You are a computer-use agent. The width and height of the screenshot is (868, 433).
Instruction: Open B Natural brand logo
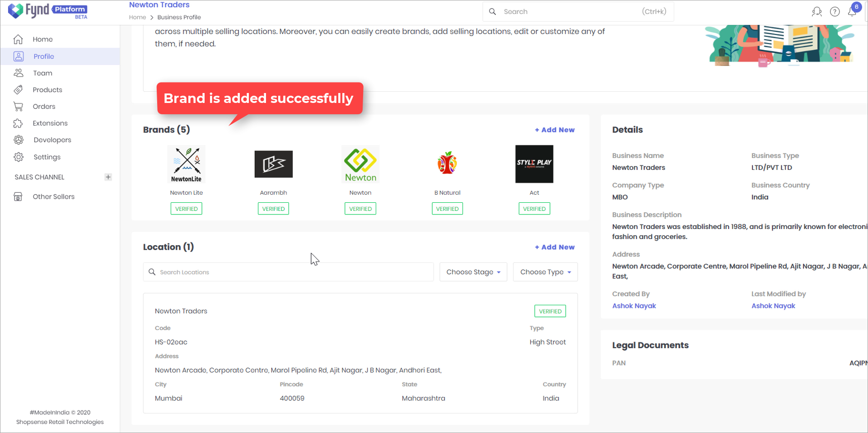448,163
